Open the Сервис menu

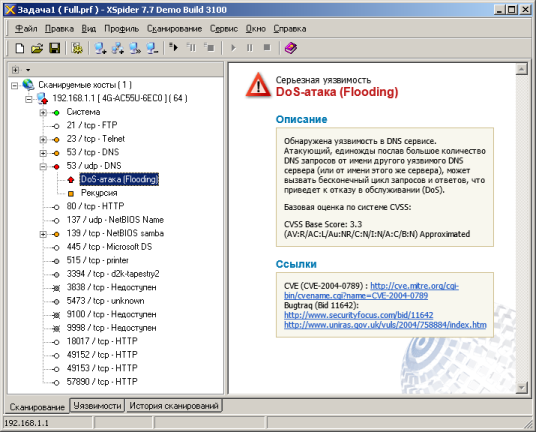224,29
